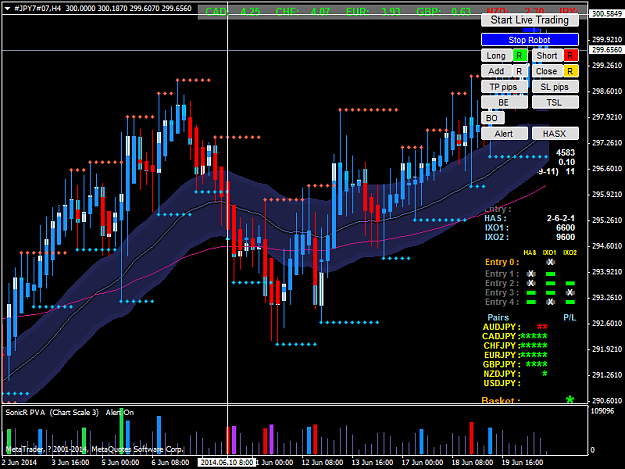The width and height of the screenshot is (625, 469).
Task: Set SL pips
Action: tap(555, 87)
